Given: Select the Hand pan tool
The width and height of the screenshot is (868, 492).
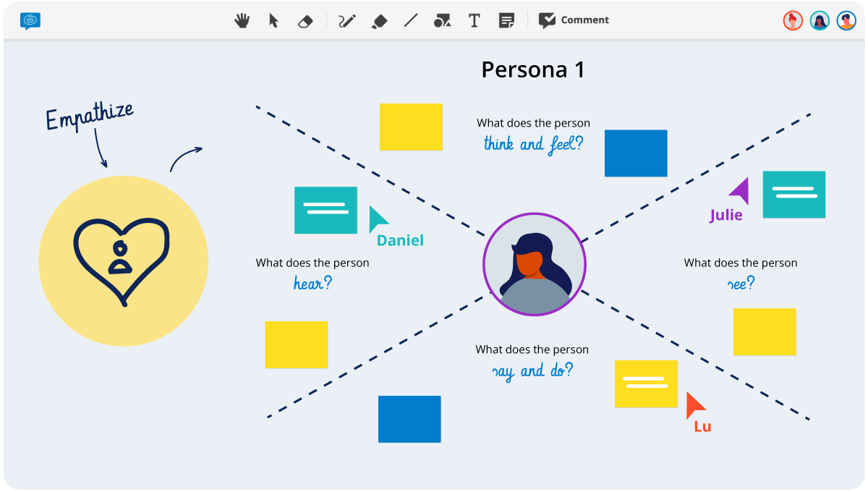Looking at the screenshot, I should [242, 21].
